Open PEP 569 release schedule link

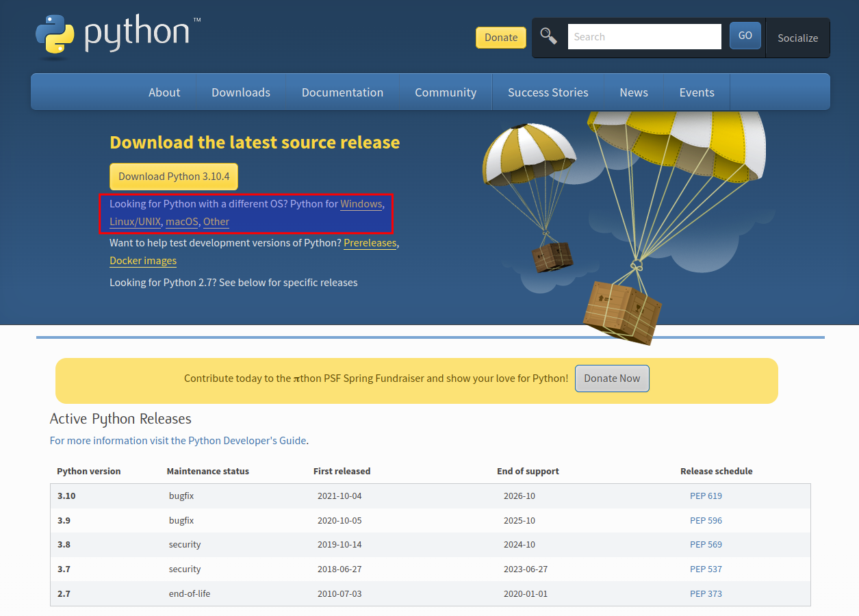[x=706, y=545]
